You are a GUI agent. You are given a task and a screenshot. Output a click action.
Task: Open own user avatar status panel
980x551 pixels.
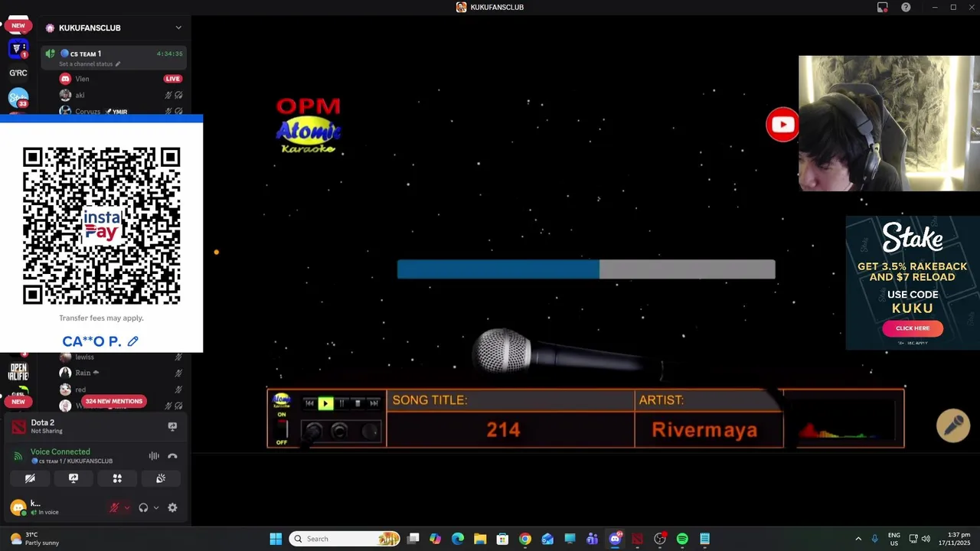pos(18,507)
